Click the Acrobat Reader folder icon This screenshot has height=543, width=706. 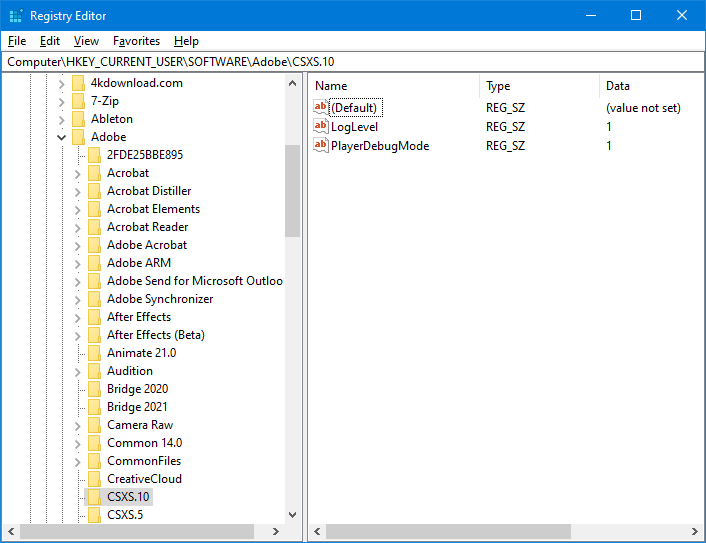95,227
